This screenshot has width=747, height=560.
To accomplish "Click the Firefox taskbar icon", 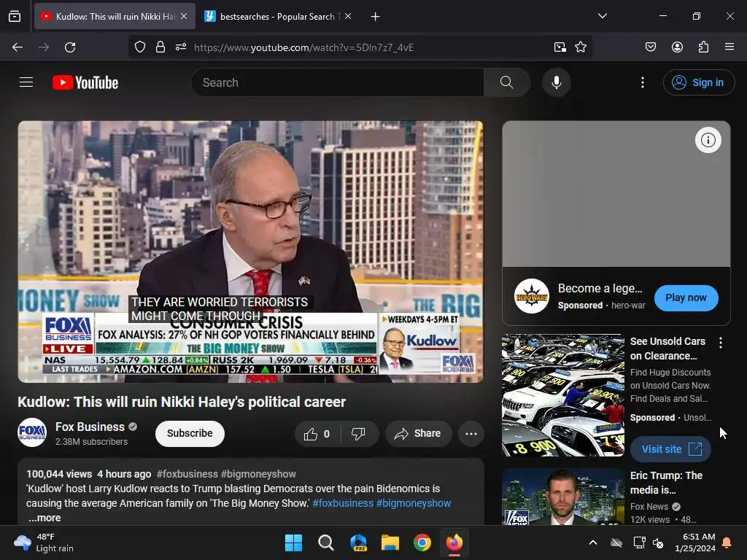I will [454, 542].
